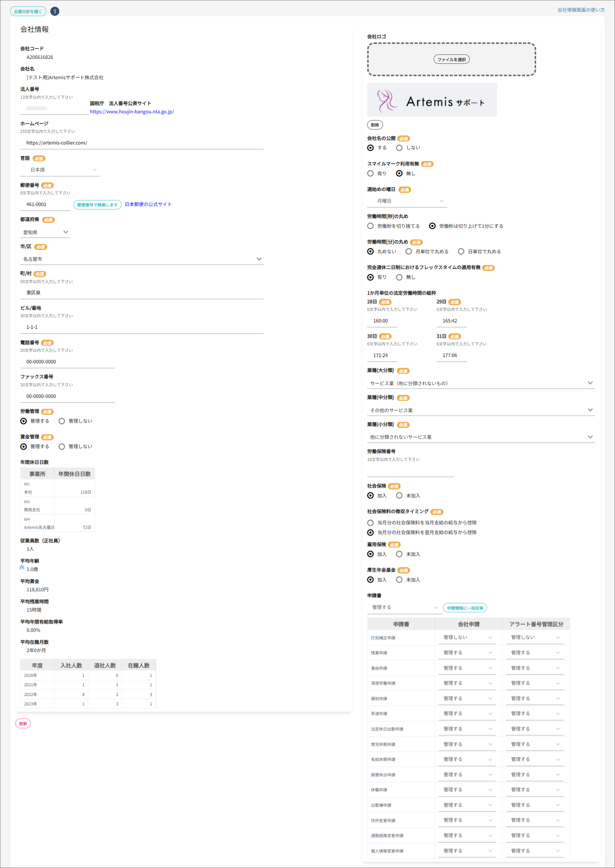Image resolution: width=615 pixels, height=868 pixels.
Task: Choose 労働秒を切り捨てる radio option
Action: [x=370, y=226]
